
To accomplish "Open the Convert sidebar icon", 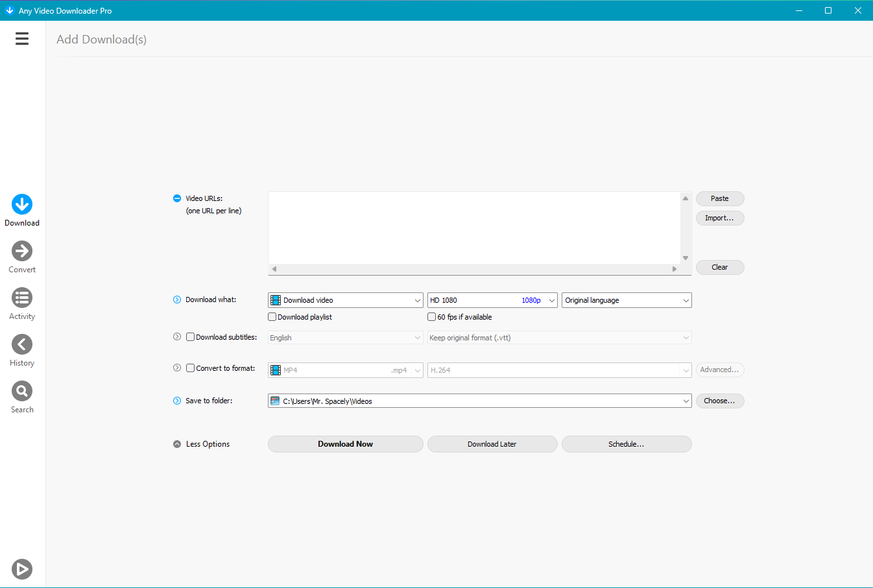I will (x=22, y=251).
